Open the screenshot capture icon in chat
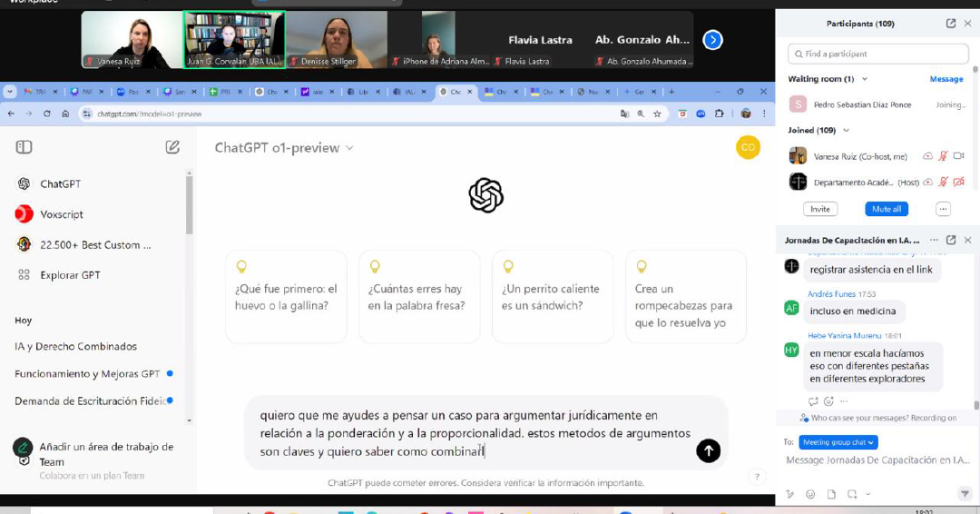This screenshot has height=514, width=980. [852, 494]
